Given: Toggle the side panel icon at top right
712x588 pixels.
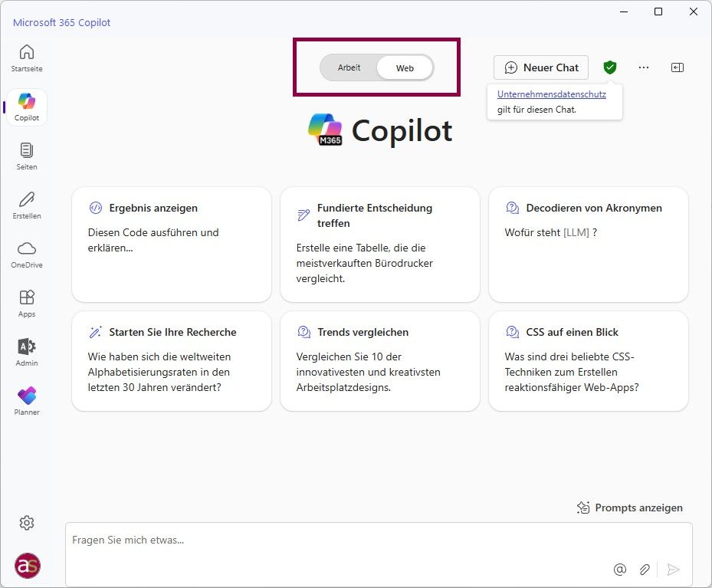Looking at the screenshot, I should point(678,67).
